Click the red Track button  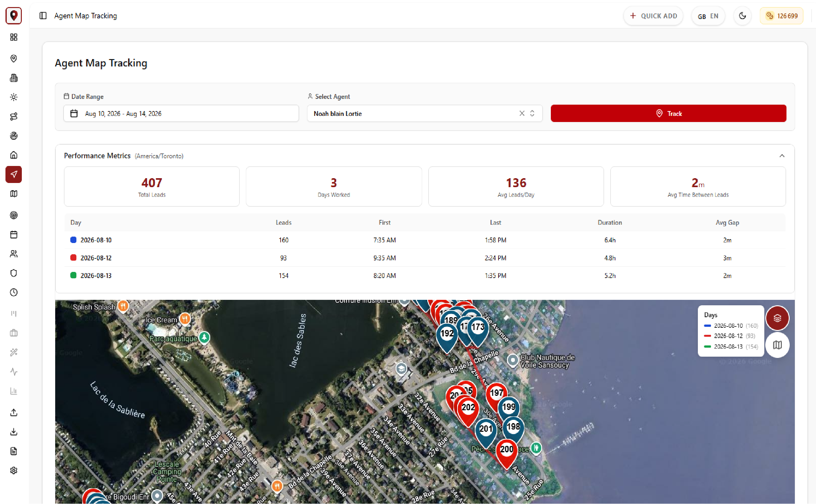(x=668, y=113)
